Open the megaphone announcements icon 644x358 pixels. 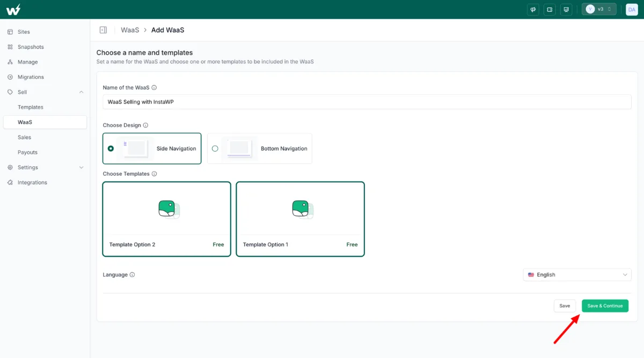pos(533,9)
